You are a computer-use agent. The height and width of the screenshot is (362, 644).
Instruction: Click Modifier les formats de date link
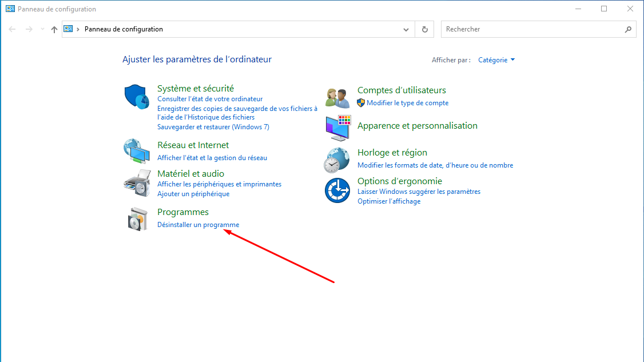point(435,165)
